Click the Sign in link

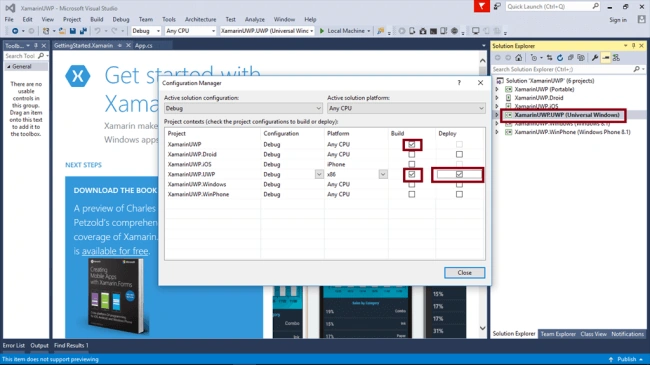pyautogui.click(x=618, y=19)
